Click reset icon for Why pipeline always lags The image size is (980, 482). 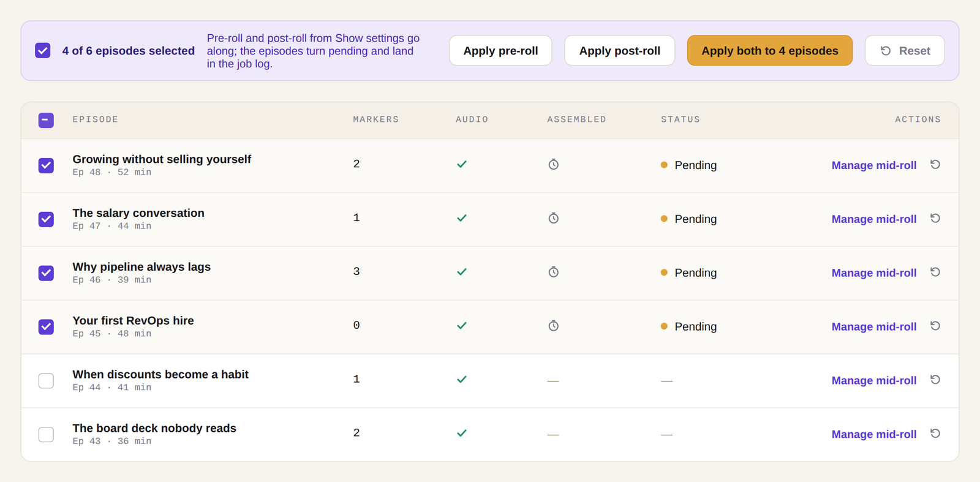(935, 272)
